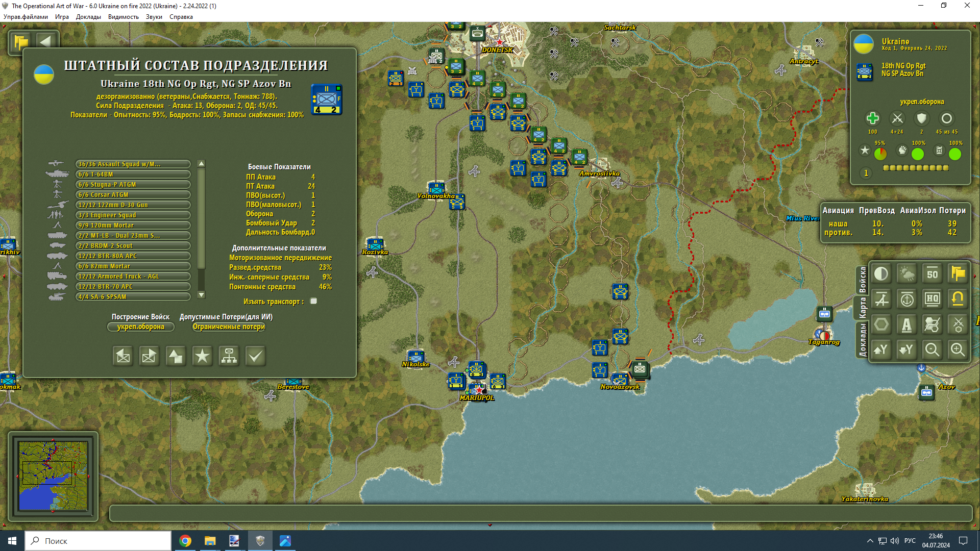Viewport: 980px width, 551px height.
Task: Click the shield defense icon
Action: coord(922,118)
